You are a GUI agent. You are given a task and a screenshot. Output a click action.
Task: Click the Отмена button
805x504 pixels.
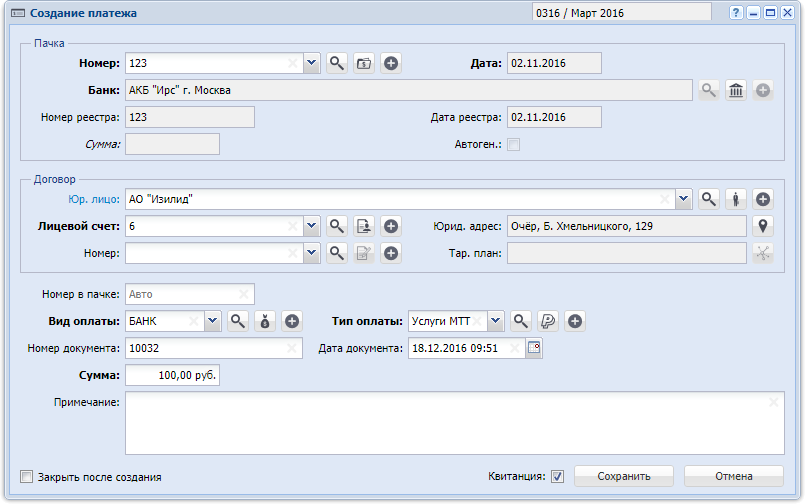(x=734, y=476)
